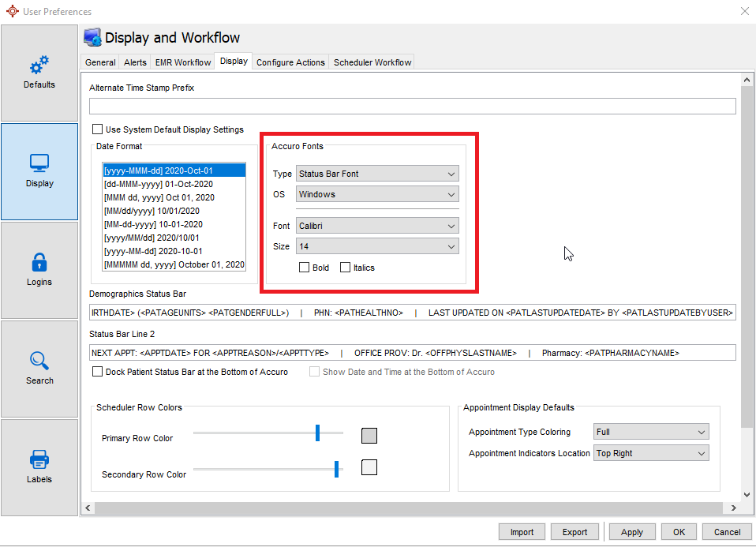The image size is (756, 547).
Task: Open the Defaults gears icon section
Action: (x=39, y=66)
